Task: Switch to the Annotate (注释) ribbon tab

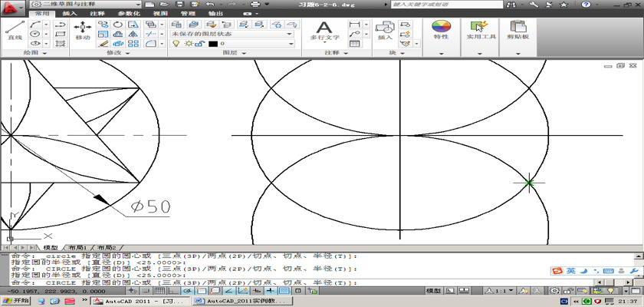Action: click(97, 14)
